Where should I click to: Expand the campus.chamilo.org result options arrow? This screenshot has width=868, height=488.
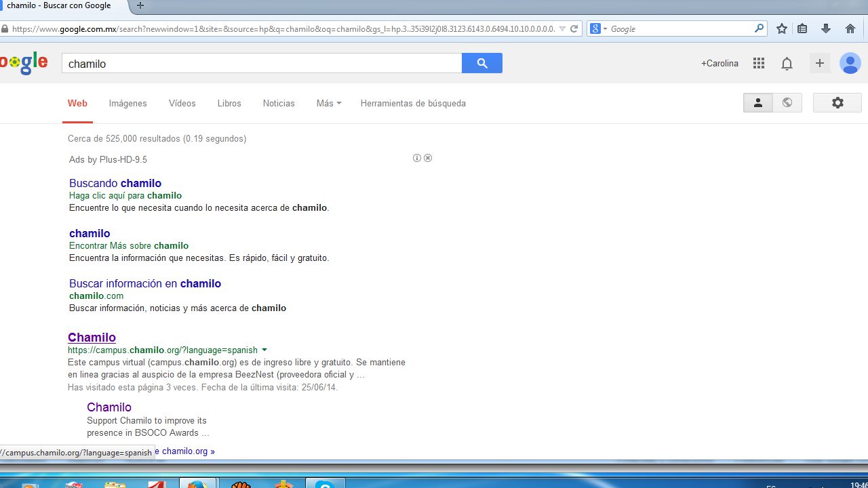[264, 350]
